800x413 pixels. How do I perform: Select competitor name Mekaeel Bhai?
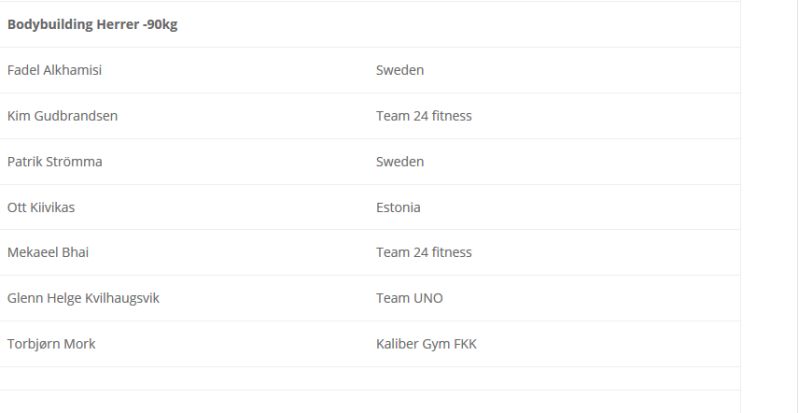pyautogui.click(x=48, y=253)
